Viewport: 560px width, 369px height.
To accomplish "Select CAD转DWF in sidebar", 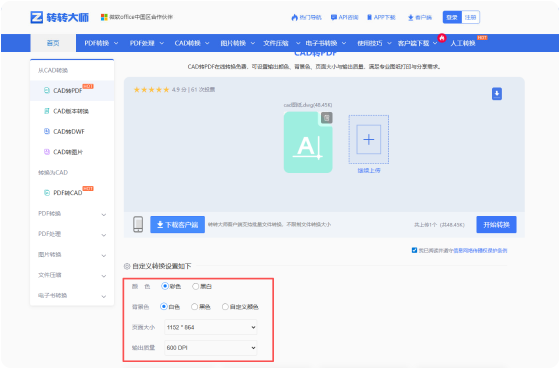I will coord(69,131).
